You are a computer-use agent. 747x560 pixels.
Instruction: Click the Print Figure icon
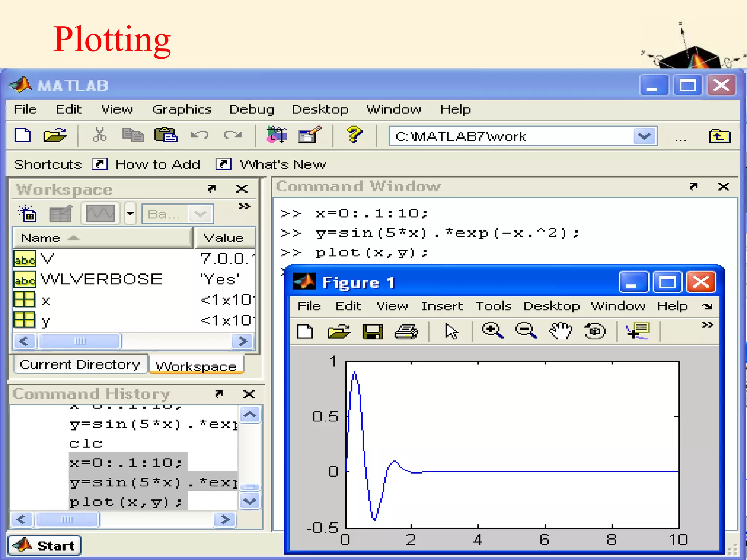pyautogui.click(x=406, y=332)
